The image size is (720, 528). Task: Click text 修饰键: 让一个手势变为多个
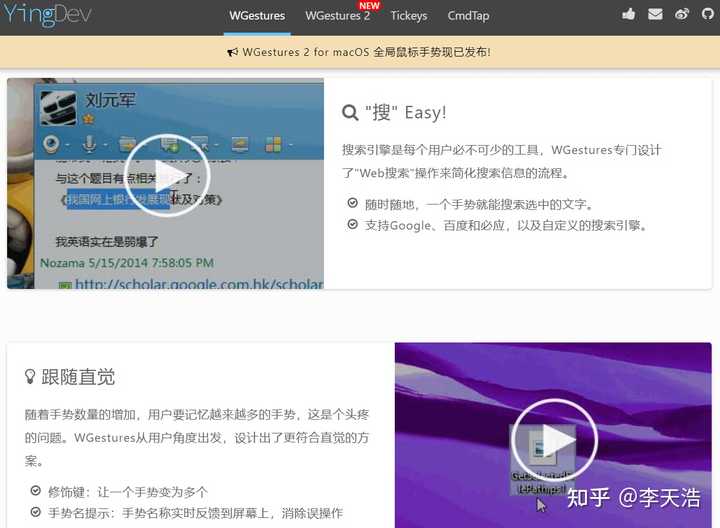click(128, 492)
